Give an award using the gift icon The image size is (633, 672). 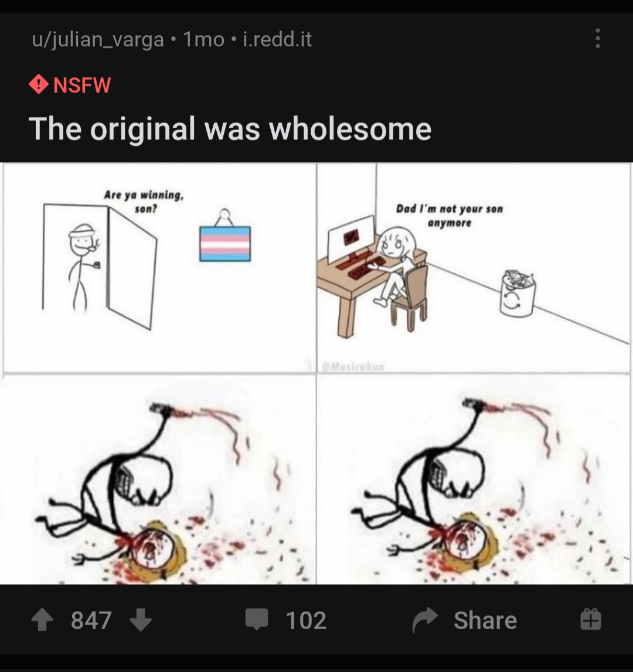591,620
